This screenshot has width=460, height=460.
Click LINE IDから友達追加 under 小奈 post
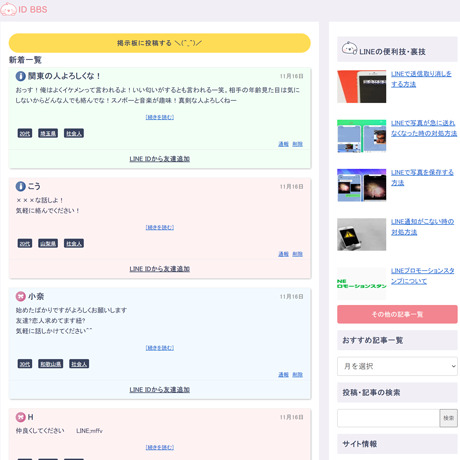[x=160, y=390]
